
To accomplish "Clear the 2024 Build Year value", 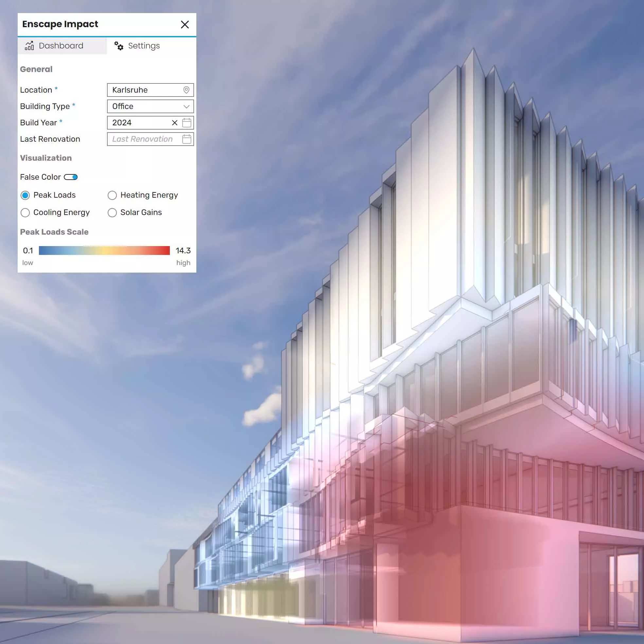I will pyautogui.click(x=174, y=123).
